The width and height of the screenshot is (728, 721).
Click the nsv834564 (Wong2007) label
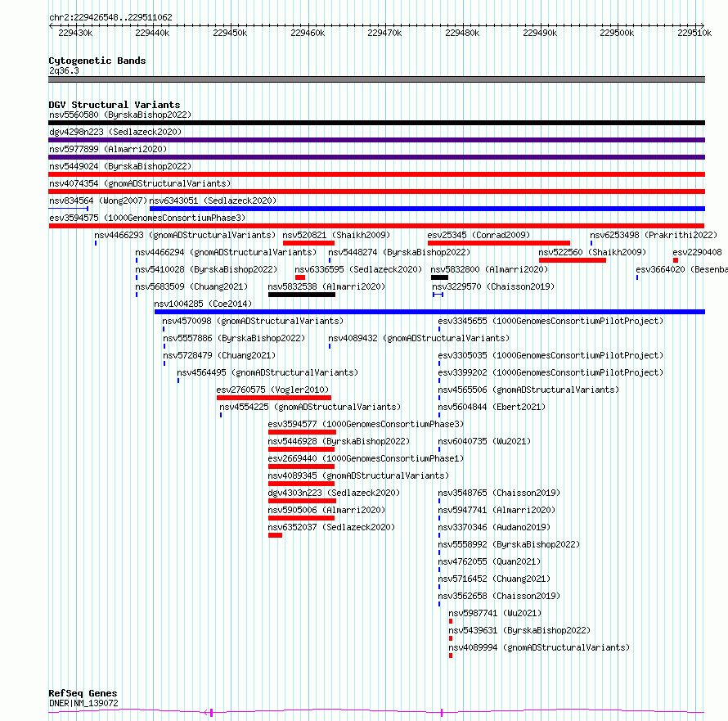[x=98, y=201]
